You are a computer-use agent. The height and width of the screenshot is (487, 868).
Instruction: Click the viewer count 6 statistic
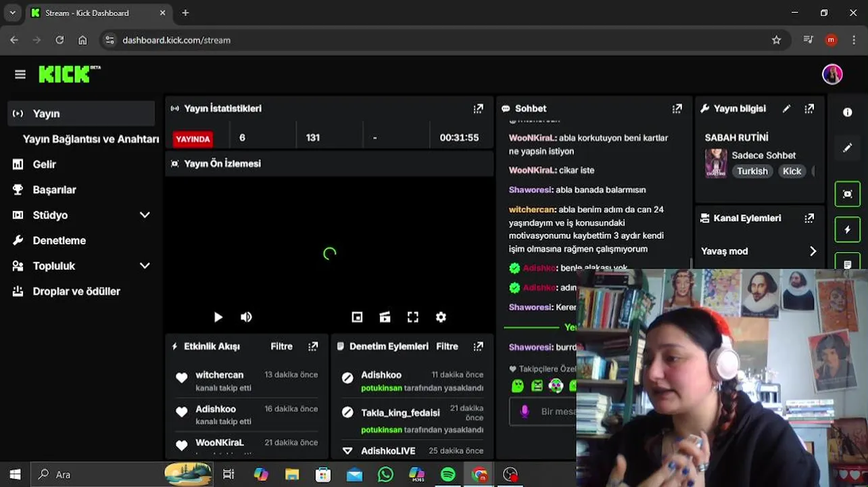pos(242,137)
